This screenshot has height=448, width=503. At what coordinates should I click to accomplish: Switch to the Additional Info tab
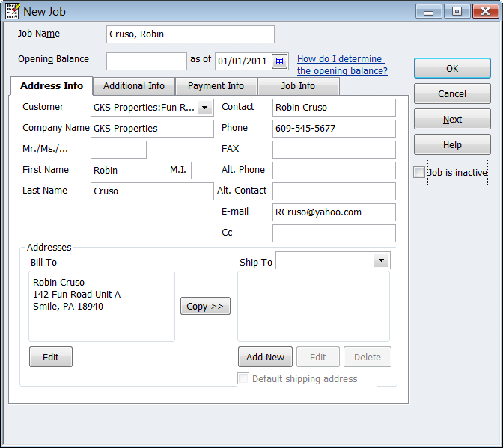pos(134,86)
